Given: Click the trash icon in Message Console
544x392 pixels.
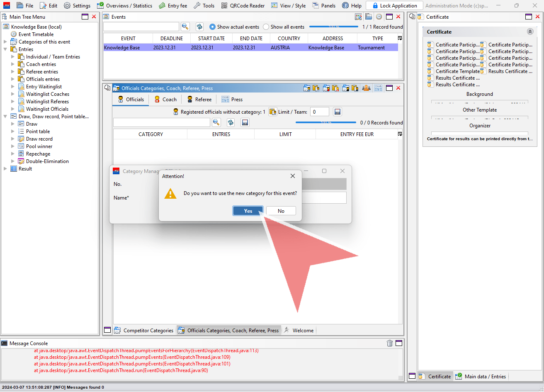Looking at the screenshot, I should (x=390, y=343).
